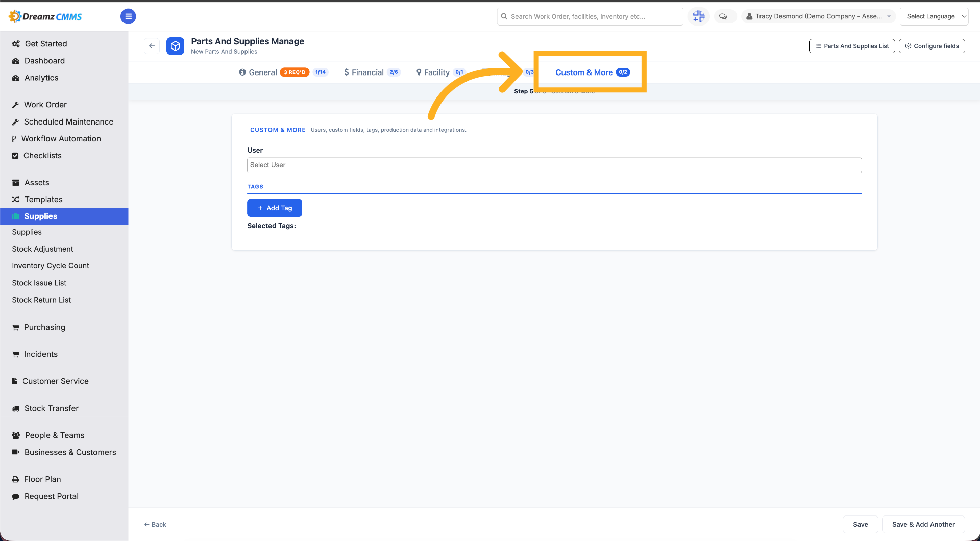
Task: Toggle the sidebar hamburger menu button
Action: (x=128, y=16)
